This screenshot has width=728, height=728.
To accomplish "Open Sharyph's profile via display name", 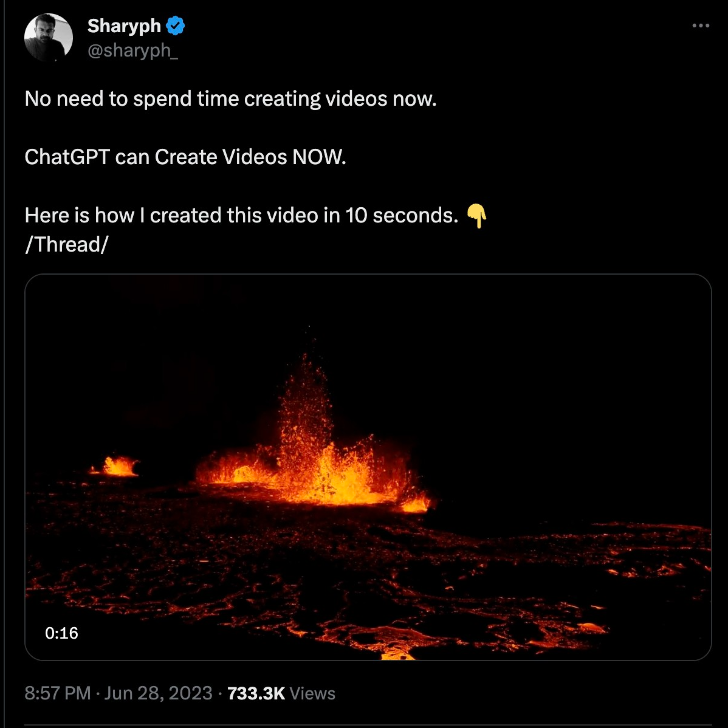I will 123,26.
